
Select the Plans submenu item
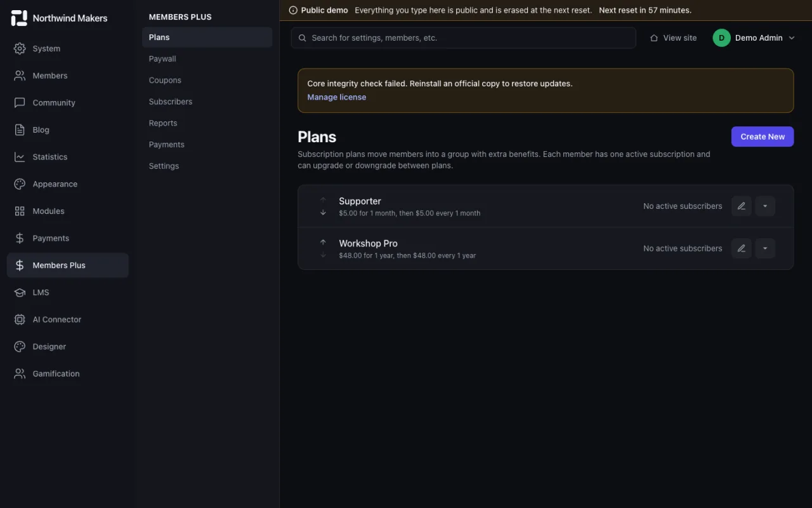(x=207, y=37)
